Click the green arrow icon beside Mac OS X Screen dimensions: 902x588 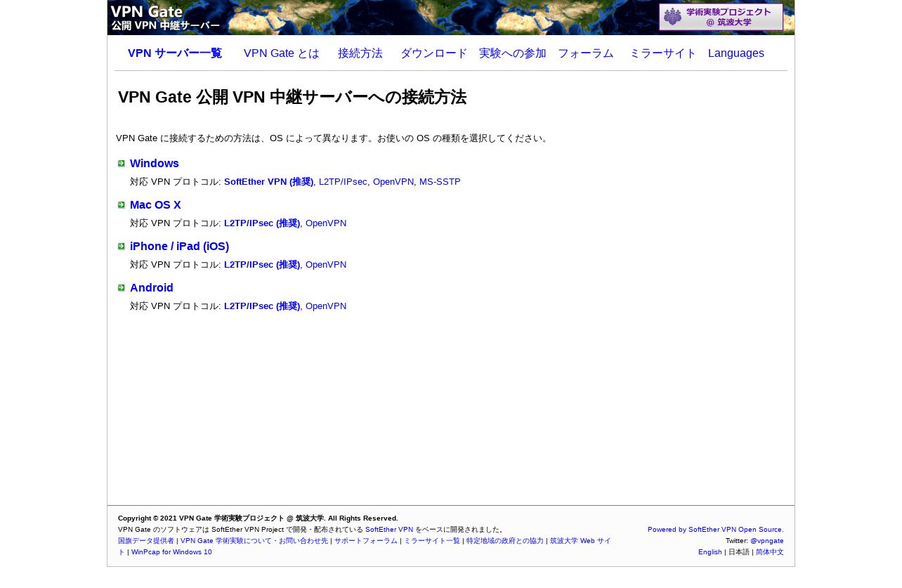click(x=122, y=205)
